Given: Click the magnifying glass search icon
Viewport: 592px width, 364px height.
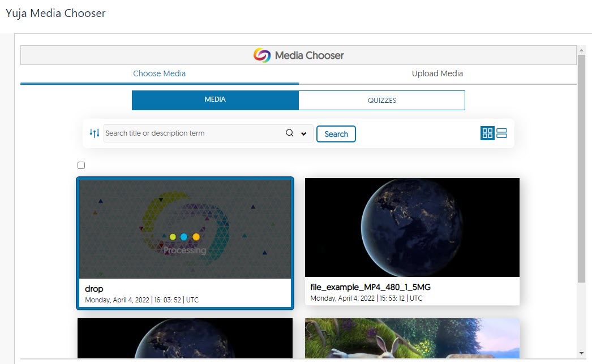Looking at the screenshot, I should click(290, 133).
